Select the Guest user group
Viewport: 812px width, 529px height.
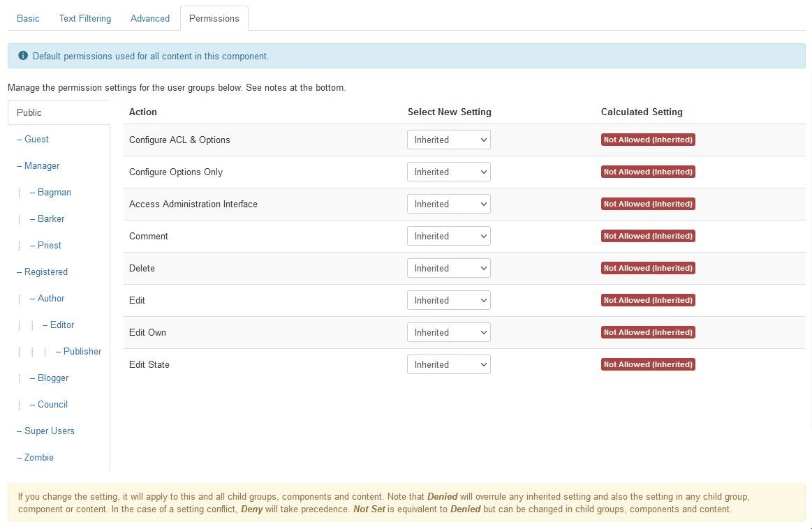pyautogui.click(x=36, y=139)
